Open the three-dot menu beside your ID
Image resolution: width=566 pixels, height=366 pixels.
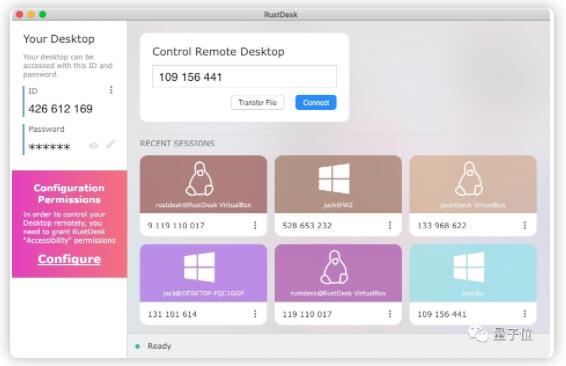111,90
